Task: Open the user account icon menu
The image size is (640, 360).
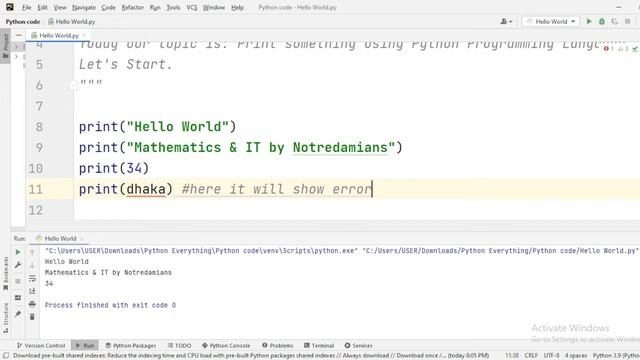Action: (x=506, y=21)
